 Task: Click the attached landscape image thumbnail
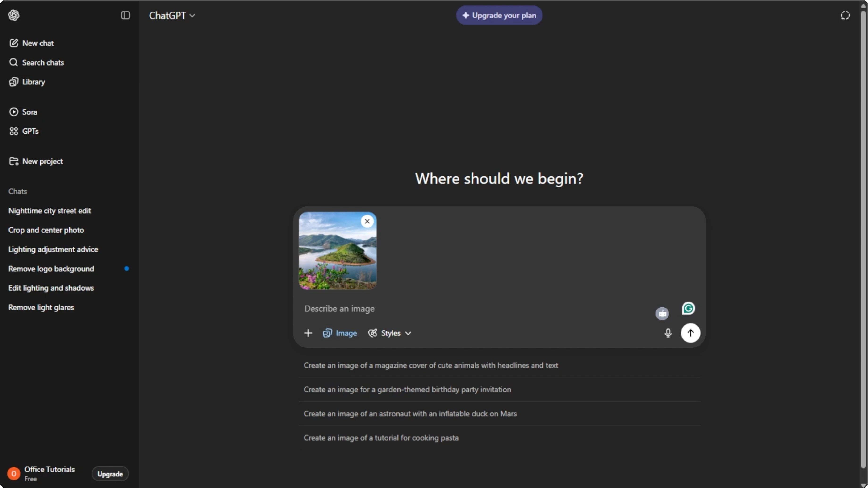pos(338,251)
